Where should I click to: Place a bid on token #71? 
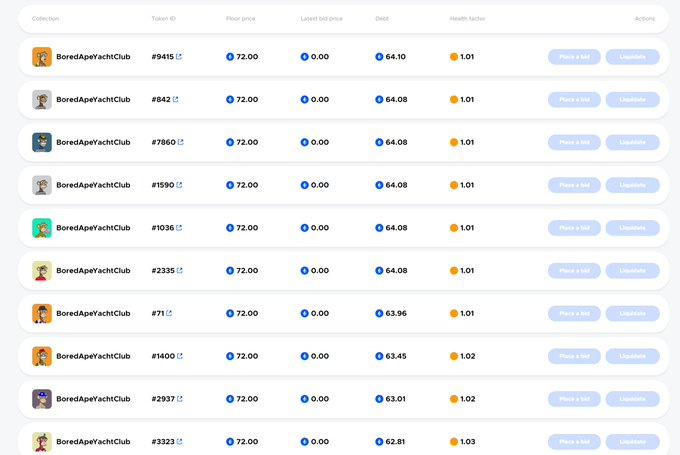tap(574, 313)
